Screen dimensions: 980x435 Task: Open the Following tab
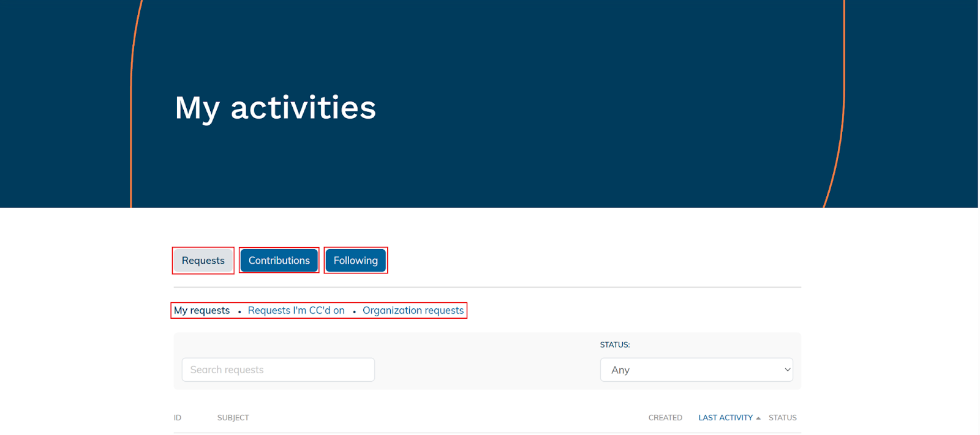pos(355,261)
